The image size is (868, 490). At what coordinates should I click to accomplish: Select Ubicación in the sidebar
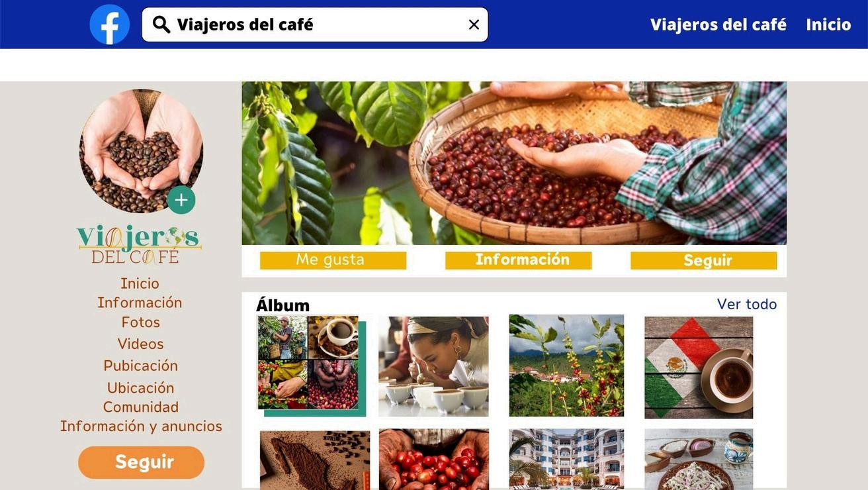click(x=140, y=388)
